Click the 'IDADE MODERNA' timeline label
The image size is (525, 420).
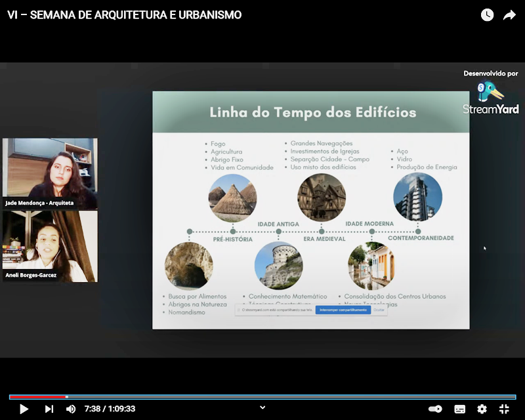pyautogui.click(x=369, y=224)
